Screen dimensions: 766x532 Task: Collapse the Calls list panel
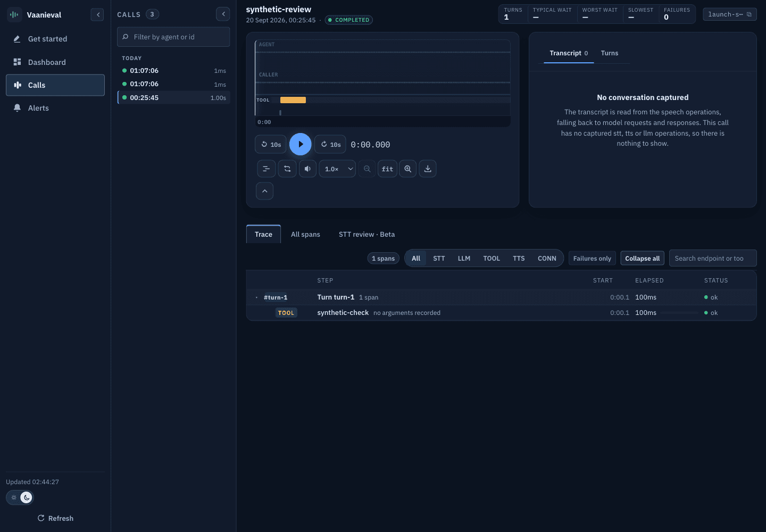click(x=223, y=14)
